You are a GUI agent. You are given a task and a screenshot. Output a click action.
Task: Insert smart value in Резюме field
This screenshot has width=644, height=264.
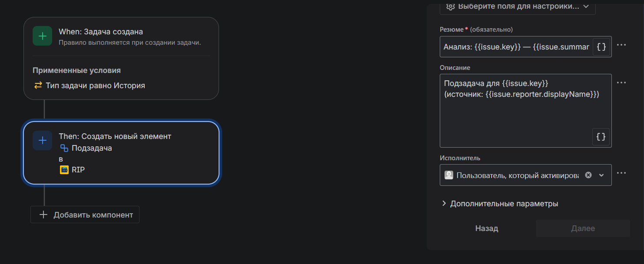click(x=601, y=47)
